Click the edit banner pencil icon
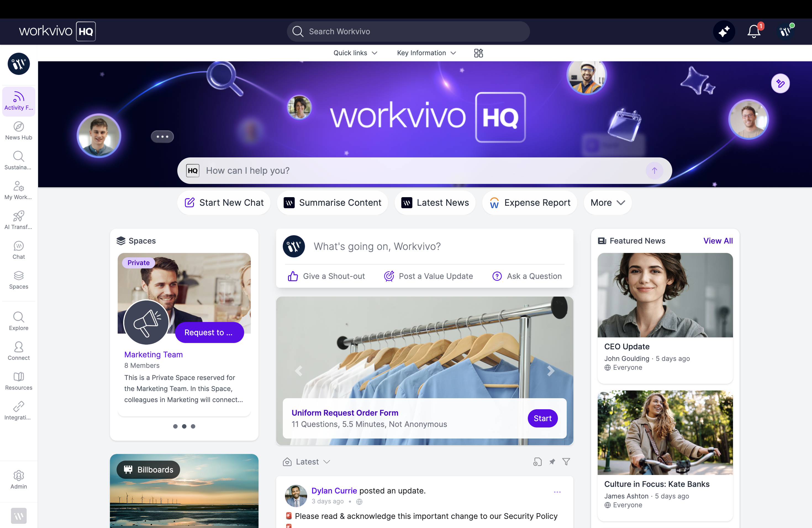Image resolution: width=812 pixels, height=528 pixels. coord(780,83)
